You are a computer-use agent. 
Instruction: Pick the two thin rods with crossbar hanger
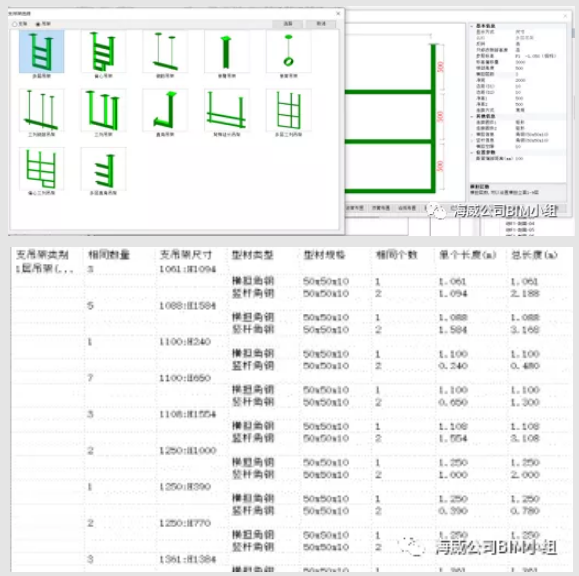coord(165,52)
